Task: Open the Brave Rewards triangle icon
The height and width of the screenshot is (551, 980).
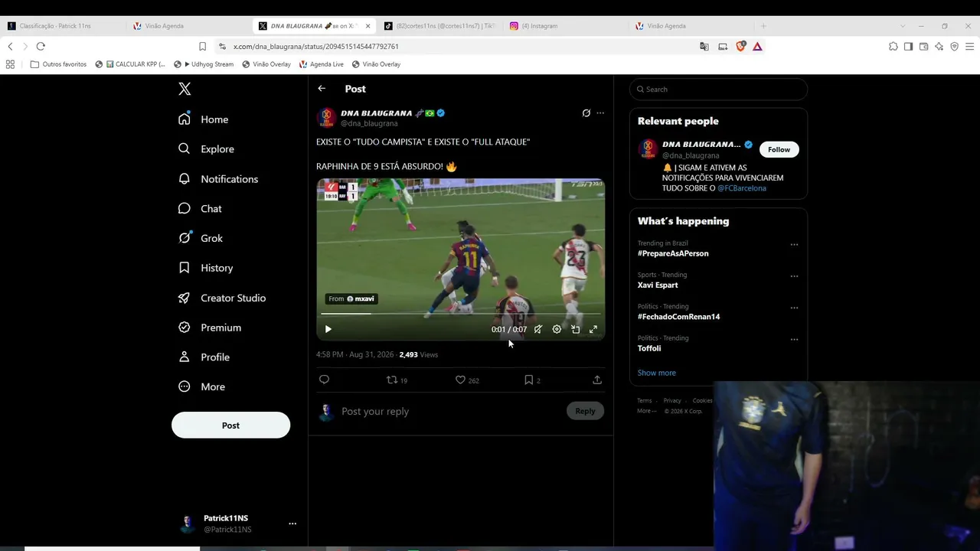Action: pos(757,47)
